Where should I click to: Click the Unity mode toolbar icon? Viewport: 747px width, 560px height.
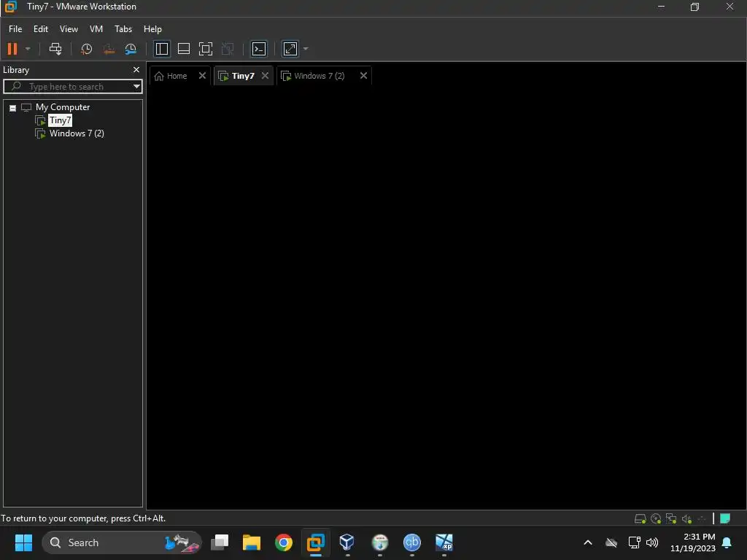228,49
